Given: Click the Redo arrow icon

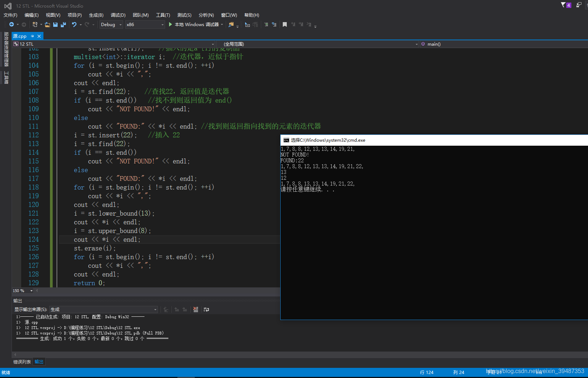Looking at the screenshot, I should tap(87, 24).
